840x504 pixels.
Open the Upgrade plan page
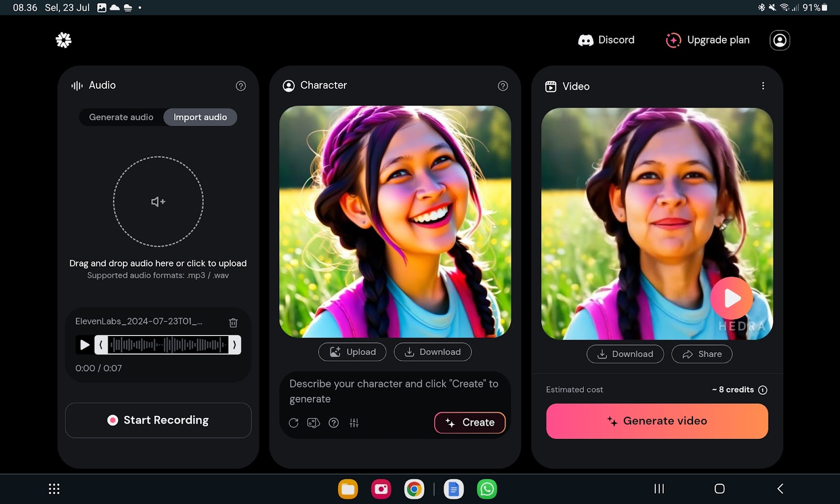tap(708, 40)
